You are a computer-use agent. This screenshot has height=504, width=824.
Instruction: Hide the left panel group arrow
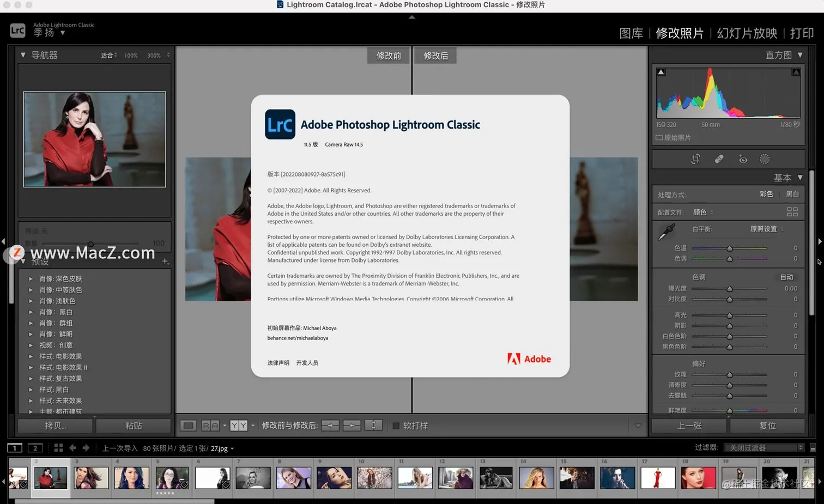pyautogui.click(x=3, y=241)
